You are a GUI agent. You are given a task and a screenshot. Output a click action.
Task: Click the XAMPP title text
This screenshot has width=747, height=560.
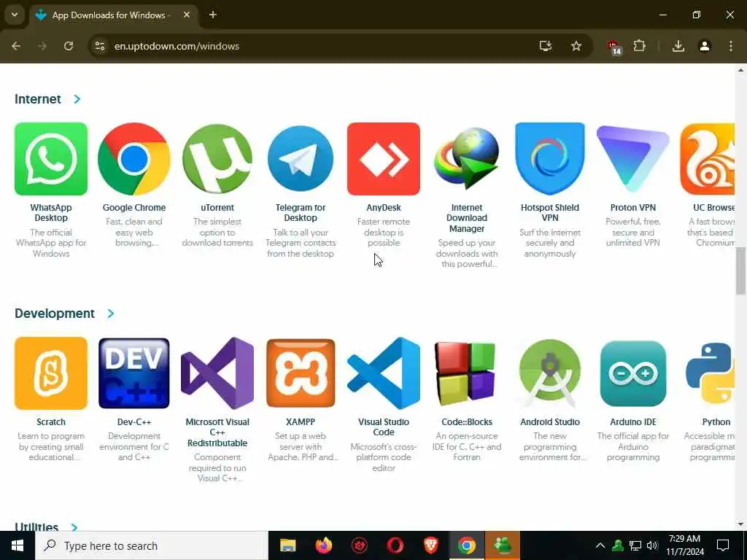click(301, 422)
